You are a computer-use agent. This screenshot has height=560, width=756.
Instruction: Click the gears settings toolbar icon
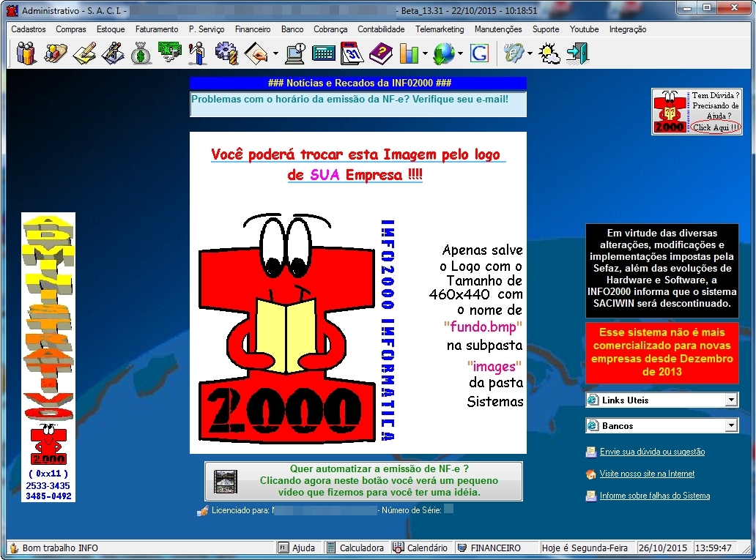(x=226, y=53)
